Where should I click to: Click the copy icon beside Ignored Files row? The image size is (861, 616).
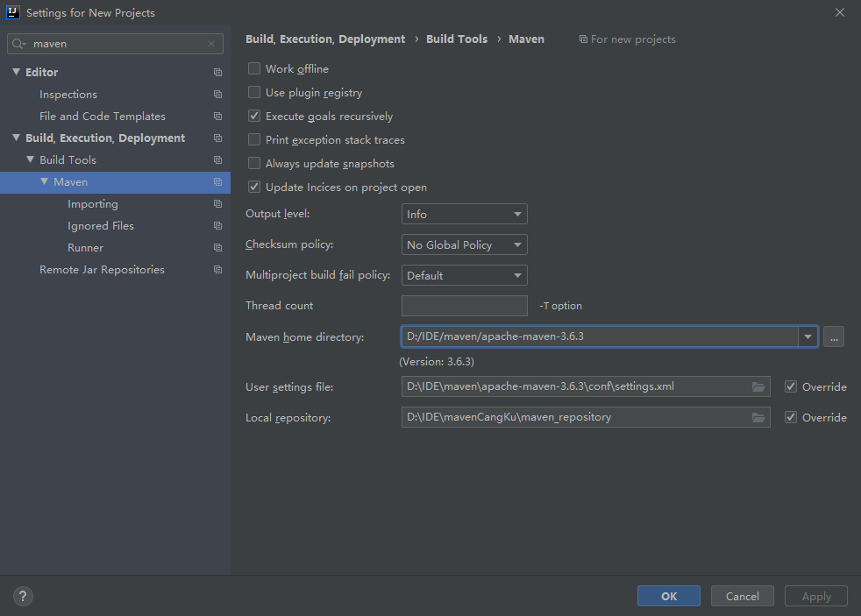[x=218, y=226]
